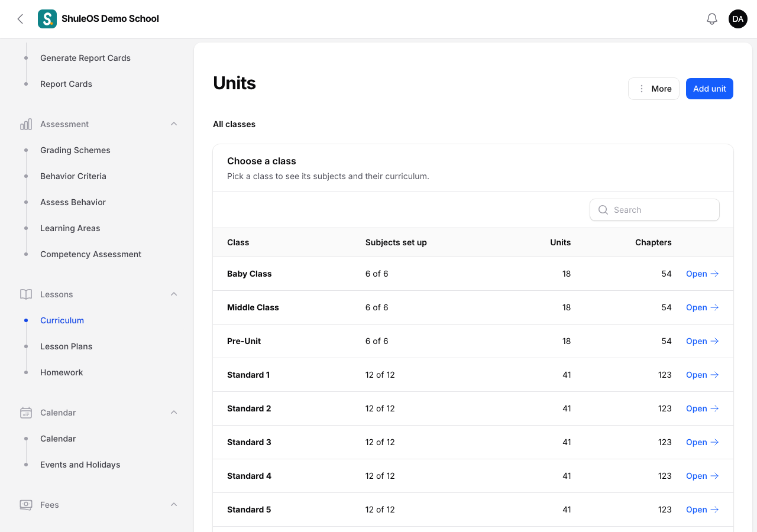Open Standard 3 class curriculum
Viewport: 757px width, 532px height.
pos(702,442)
